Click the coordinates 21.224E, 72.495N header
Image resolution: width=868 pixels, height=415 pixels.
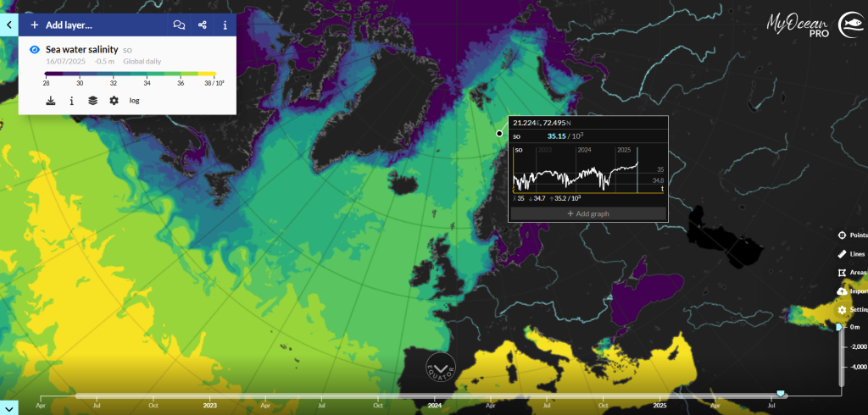pos(542,122)
